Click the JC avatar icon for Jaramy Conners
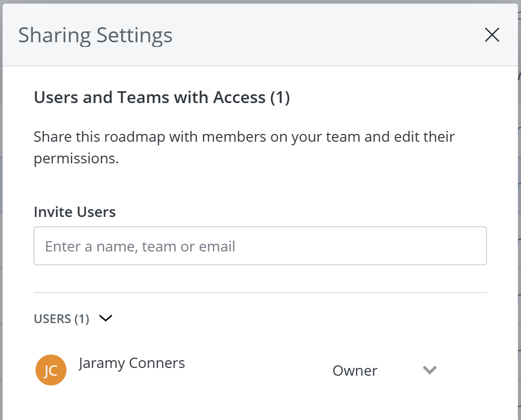The image size is (521, 420). tap(51, 369)
